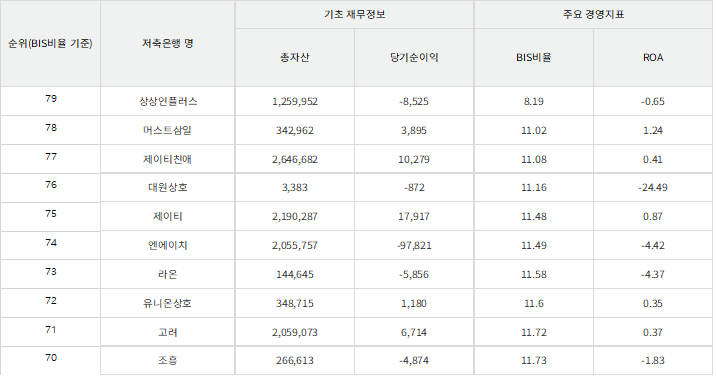Image resolution: width=716 pixels, height=378 pixels.
Task: Click net income value 10,279
Action: click(x=414, y=160)
